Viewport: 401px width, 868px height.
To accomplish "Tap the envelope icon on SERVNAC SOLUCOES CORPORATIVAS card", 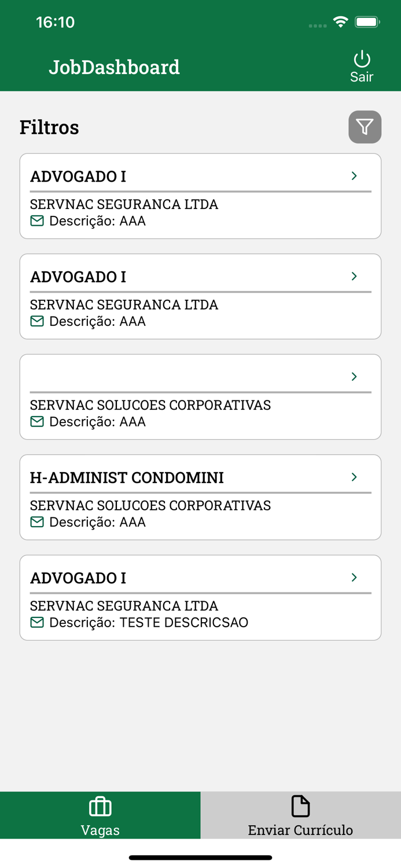I will (36, 421).
